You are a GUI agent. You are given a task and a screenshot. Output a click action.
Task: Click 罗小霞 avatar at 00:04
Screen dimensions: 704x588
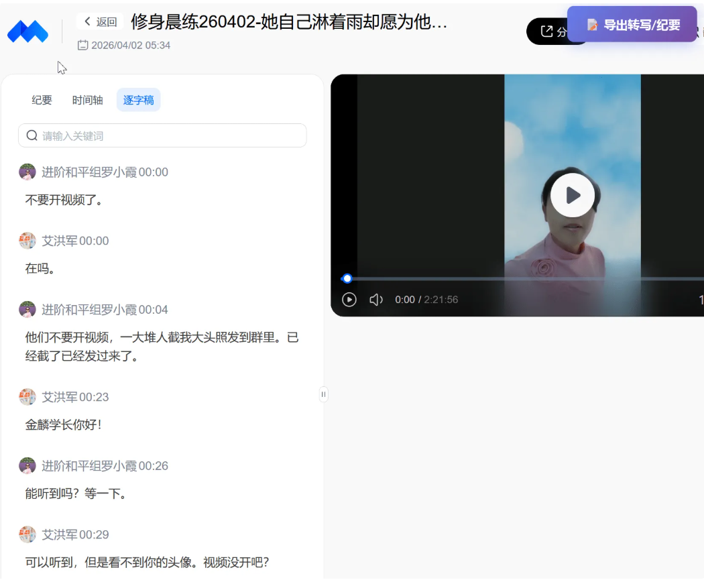(27, 310)
